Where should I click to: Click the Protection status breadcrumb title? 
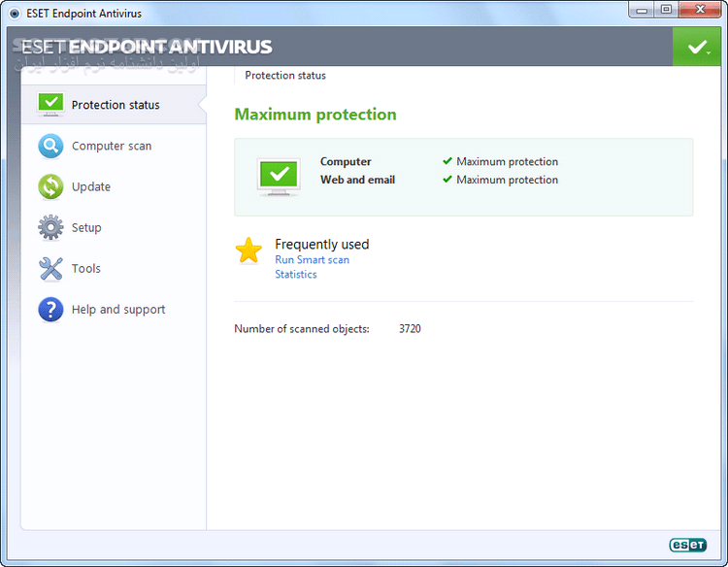pyautogui.click(x=285, y=75)
